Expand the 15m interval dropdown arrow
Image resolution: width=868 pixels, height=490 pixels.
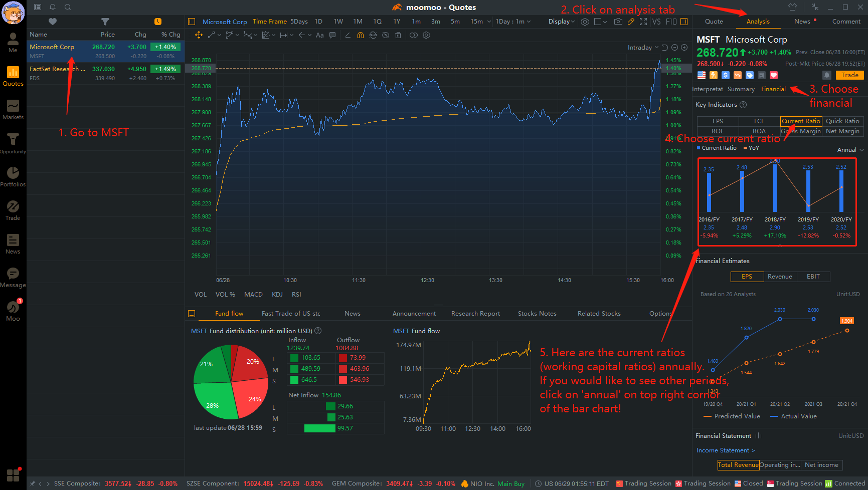click(x=489, y=22)
